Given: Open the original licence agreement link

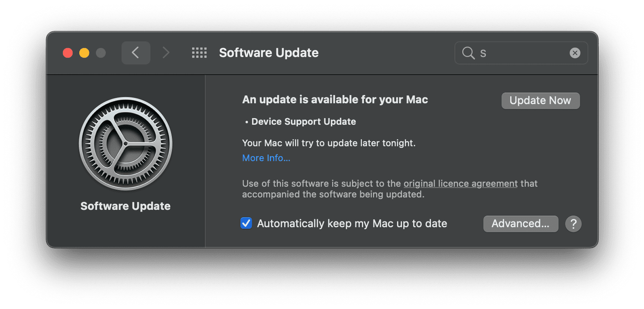Looking at the screenshot, I should tap(460, 183).
